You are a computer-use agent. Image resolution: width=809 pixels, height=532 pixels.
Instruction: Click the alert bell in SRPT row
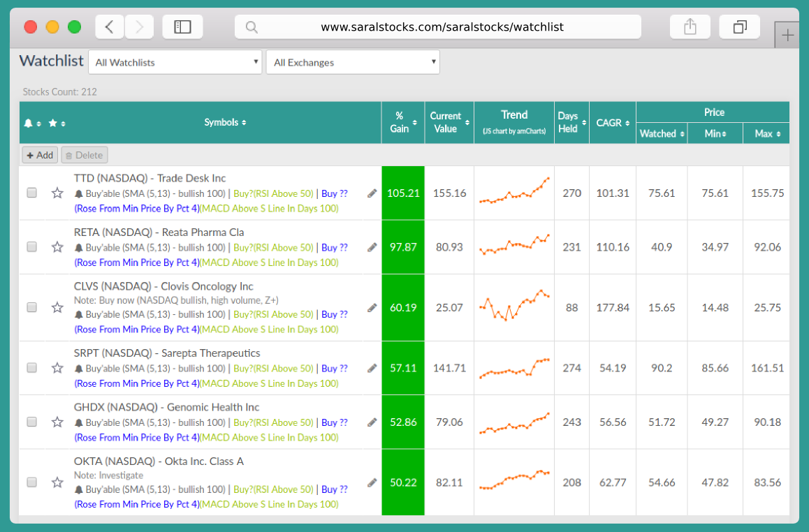click(x=78, y=369)
